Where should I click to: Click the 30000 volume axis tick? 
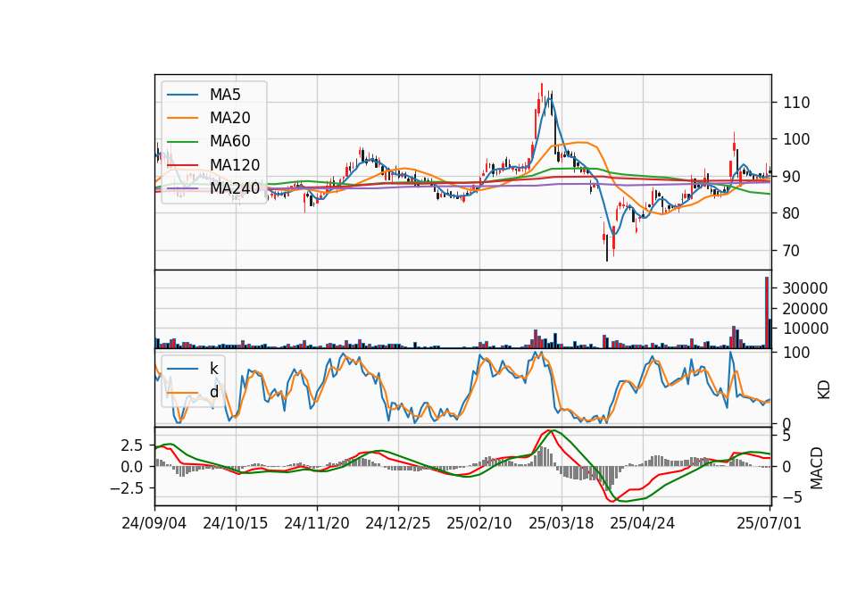(x=805, y=288)
